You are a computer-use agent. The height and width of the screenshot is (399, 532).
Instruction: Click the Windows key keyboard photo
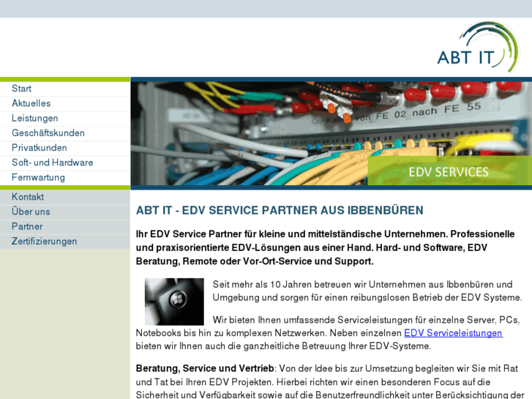(x=174, y=302)
